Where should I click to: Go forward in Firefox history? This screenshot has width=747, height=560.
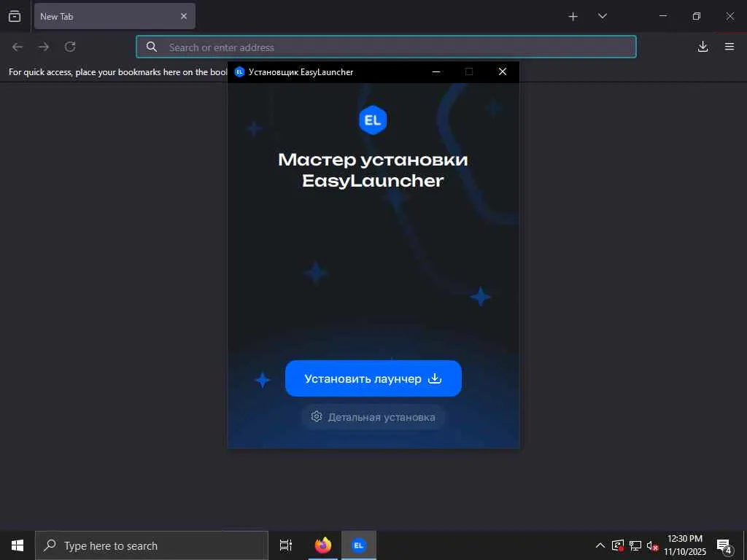click(x=44, y=47)
